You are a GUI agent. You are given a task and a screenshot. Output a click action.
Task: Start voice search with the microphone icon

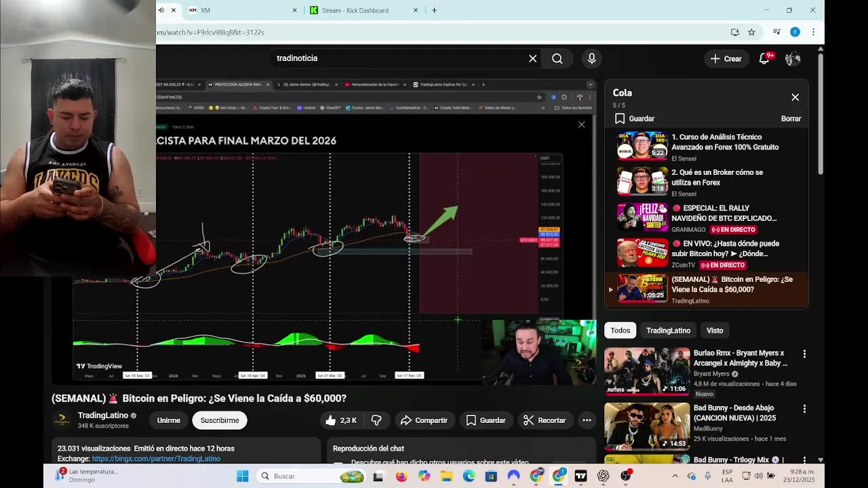coord(592,58)
